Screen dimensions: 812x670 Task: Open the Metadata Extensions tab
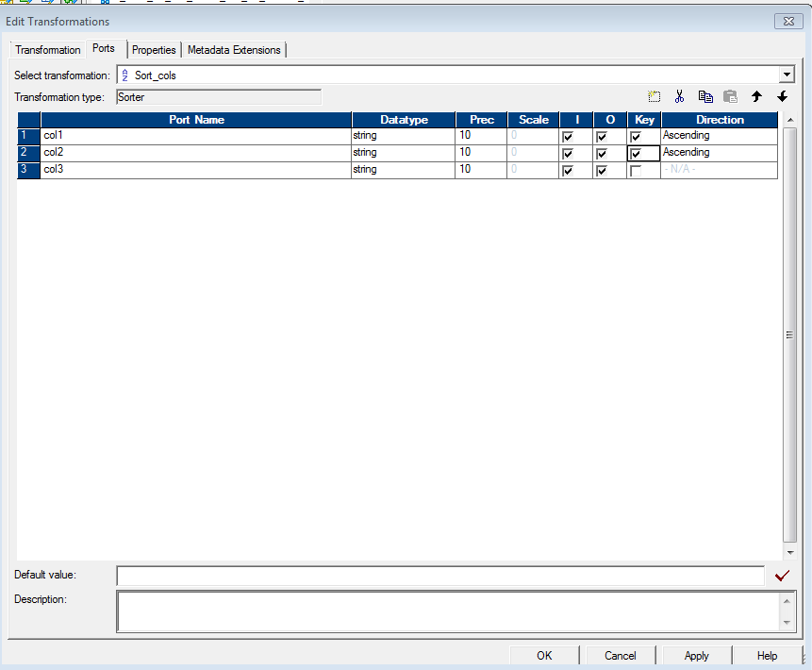(234, 50)
